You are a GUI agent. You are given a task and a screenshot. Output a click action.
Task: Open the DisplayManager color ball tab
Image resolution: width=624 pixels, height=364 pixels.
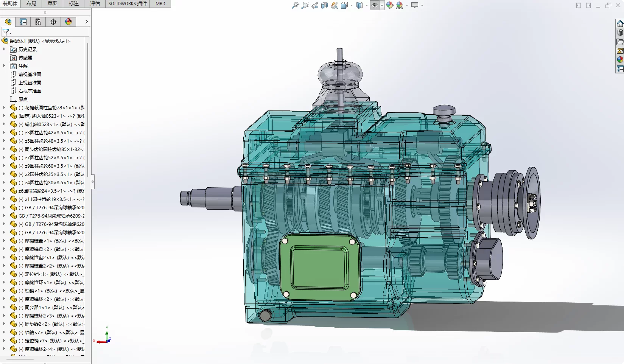coord(68,22)
